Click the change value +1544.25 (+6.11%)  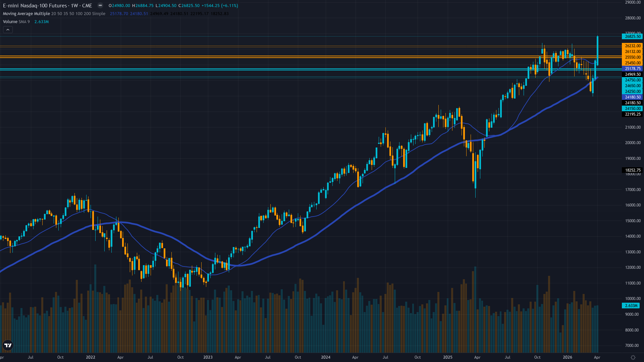click(x=220, y=6)
